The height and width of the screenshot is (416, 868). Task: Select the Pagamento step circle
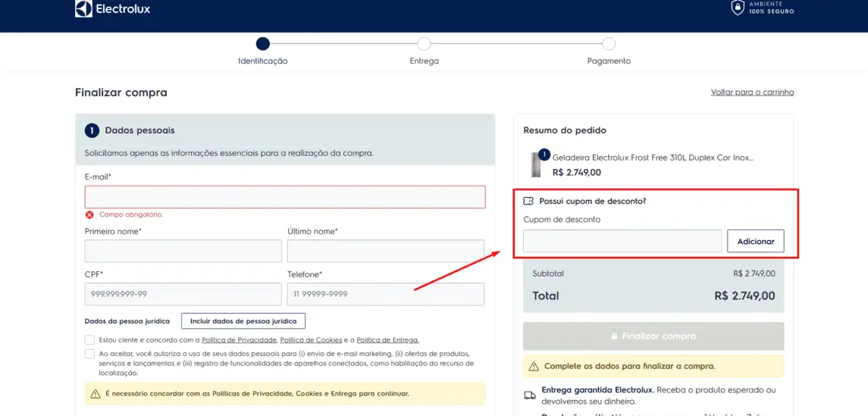point(609,44)
